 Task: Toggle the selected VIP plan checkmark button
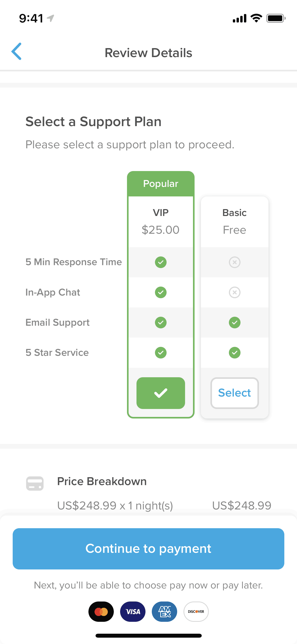161,393
